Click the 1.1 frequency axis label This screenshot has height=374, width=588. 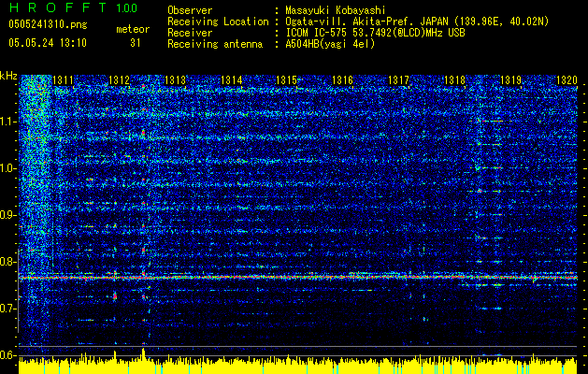coord(8,122)
